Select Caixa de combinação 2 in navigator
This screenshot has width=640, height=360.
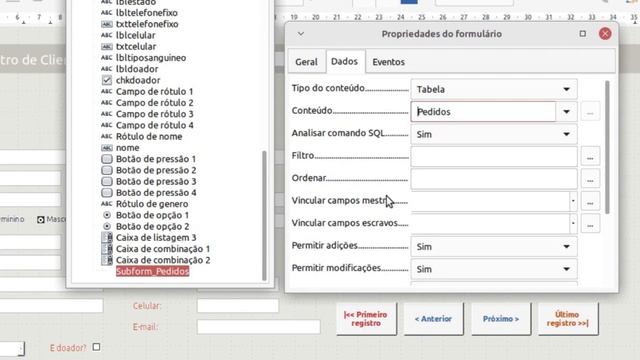(156, 260)
